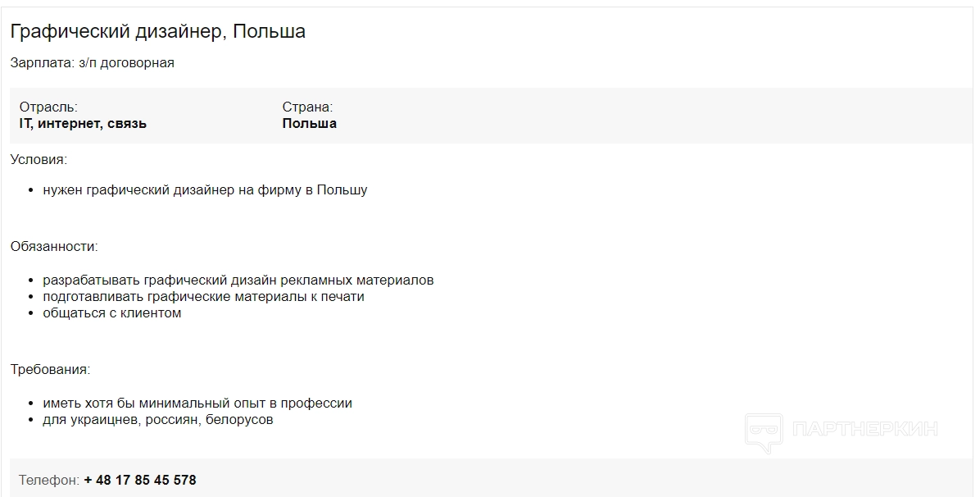Select the общаться с клиентом duty
This screenshot has width=980, height=497.
112,313
